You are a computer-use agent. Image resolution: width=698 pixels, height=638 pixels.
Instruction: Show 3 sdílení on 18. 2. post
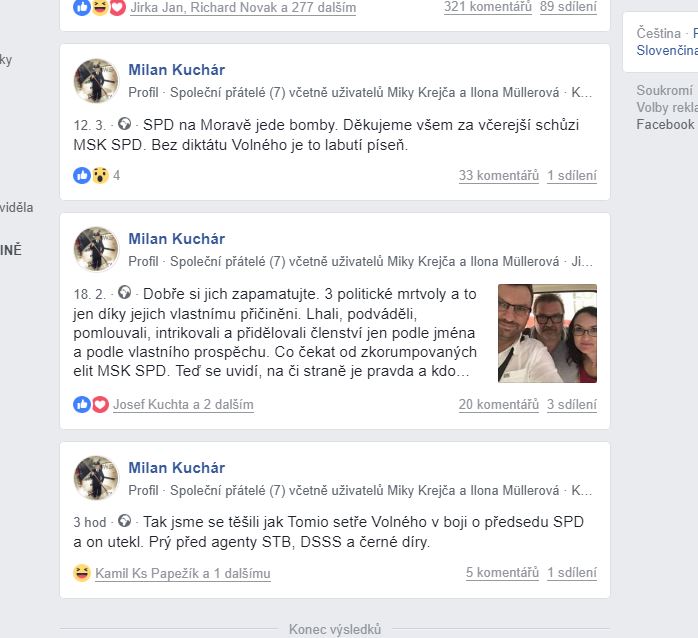click(x=572, y=404)
